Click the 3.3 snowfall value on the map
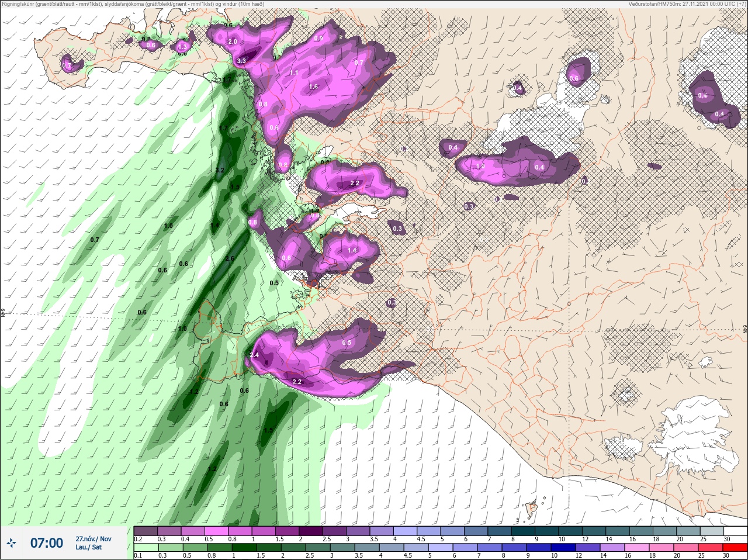The height and width of the screenshot is (560, 748). coord(241,61)
